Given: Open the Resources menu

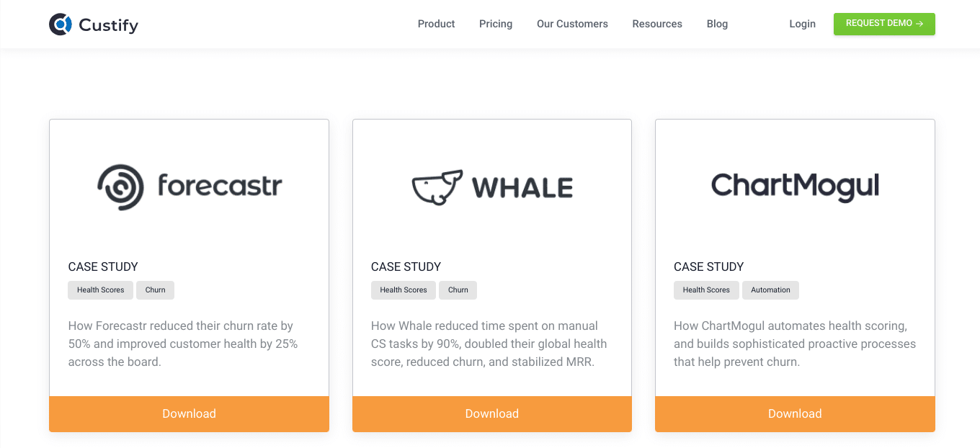Looking at the screenshot, I should coord(657,24).
